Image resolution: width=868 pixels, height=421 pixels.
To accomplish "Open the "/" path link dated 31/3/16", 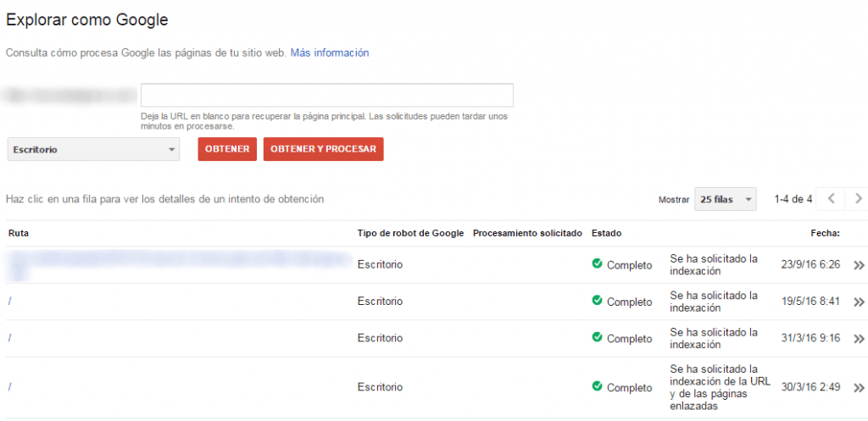I will coord(10,338).
